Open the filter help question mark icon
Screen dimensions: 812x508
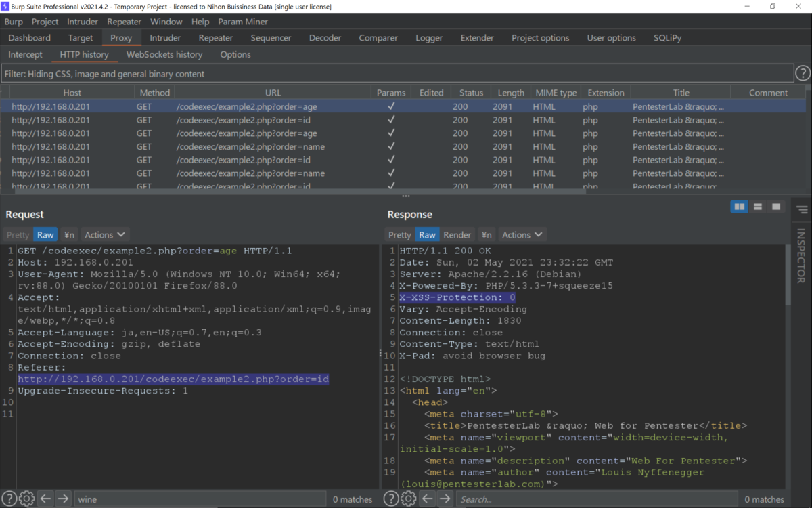click(803, 73)
